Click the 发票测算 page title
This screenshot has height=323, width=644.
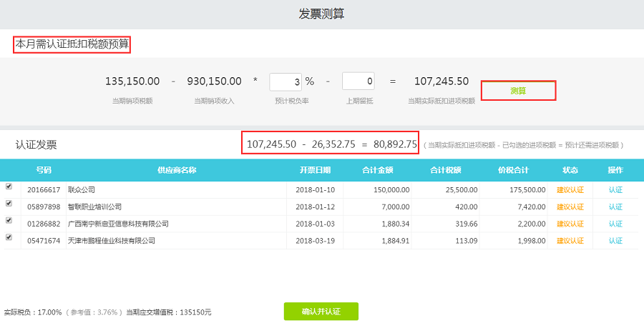321,14
